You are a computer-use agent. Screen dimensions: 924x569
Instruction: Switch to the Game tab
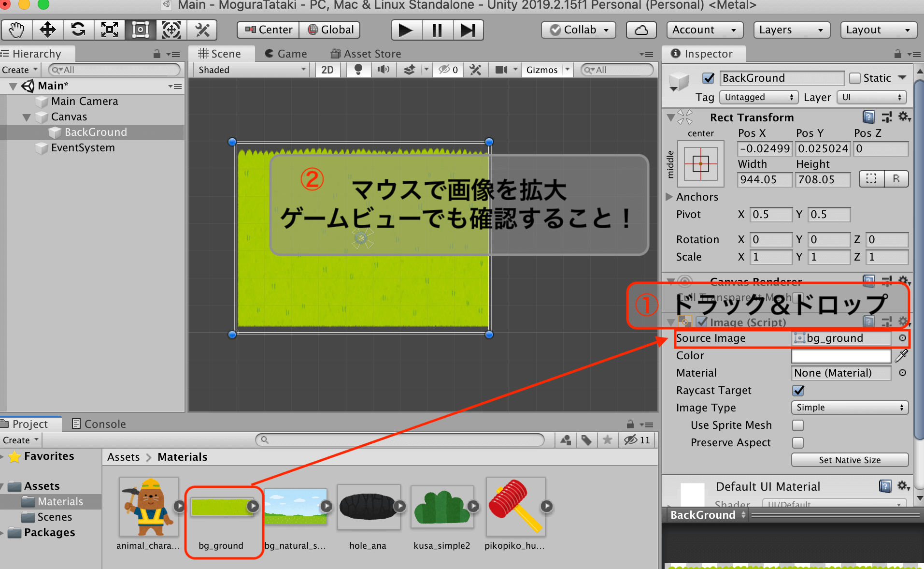point(286,54)
